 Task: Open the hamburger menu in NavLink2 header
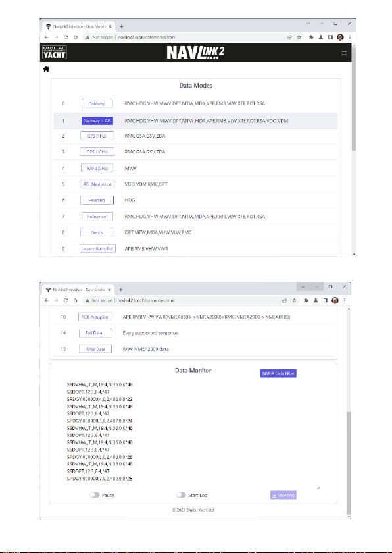[x=344, y=53]
